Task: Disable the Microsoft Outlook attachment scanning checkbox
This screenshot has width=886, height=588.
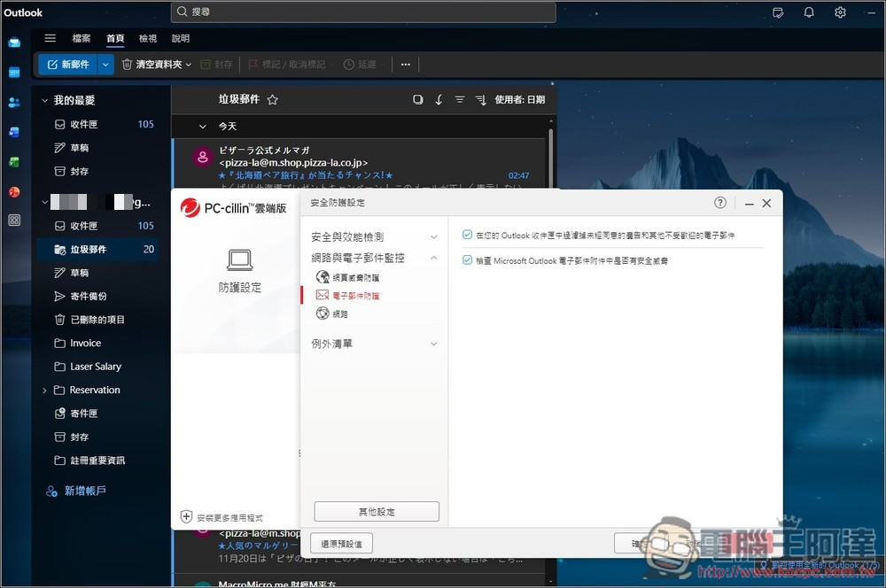Action: tap(466, 259)
